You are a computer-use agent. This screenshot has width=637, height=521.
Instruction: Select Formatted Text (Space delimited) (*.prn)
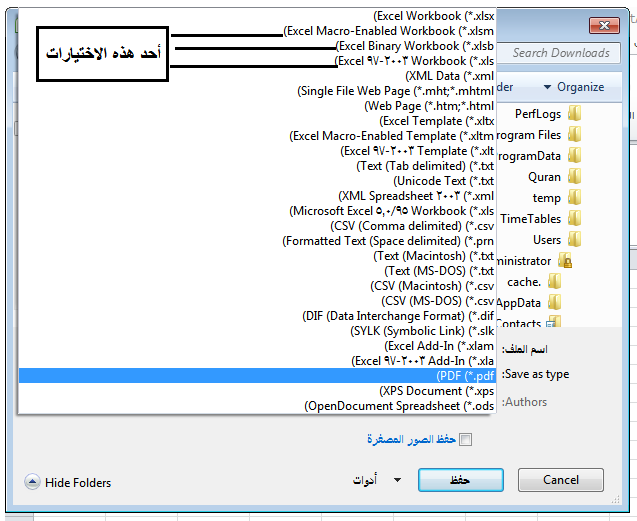(257, 241)
